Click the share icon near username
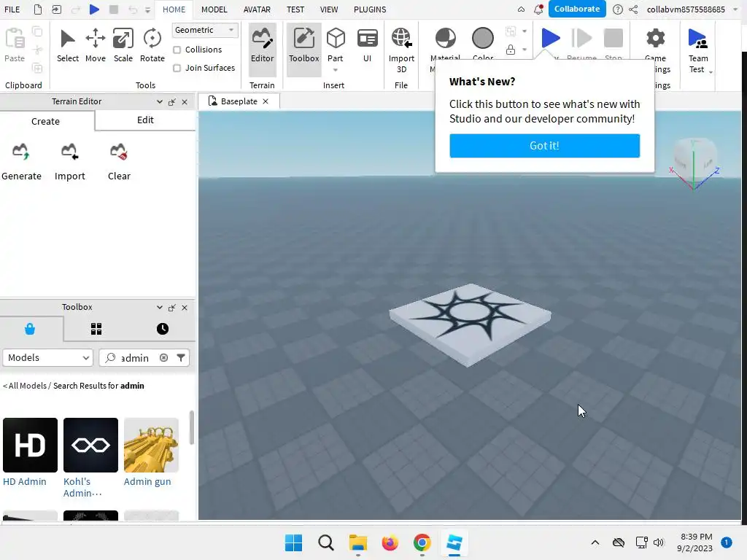This screenshot has height=560, width=747. pyautogui.click(x=633, y=9)
